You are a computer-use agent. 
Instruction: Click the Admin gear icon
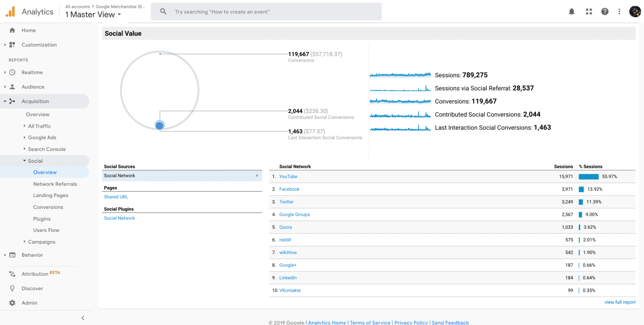[12, 303]
